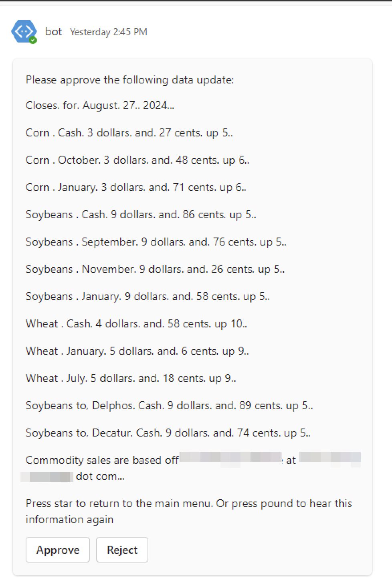This screenshot has width=392, height=585.
Task: Select the Soybeans Cash 9.86 line
Action: pyautogui.click(x=141, y=215)
